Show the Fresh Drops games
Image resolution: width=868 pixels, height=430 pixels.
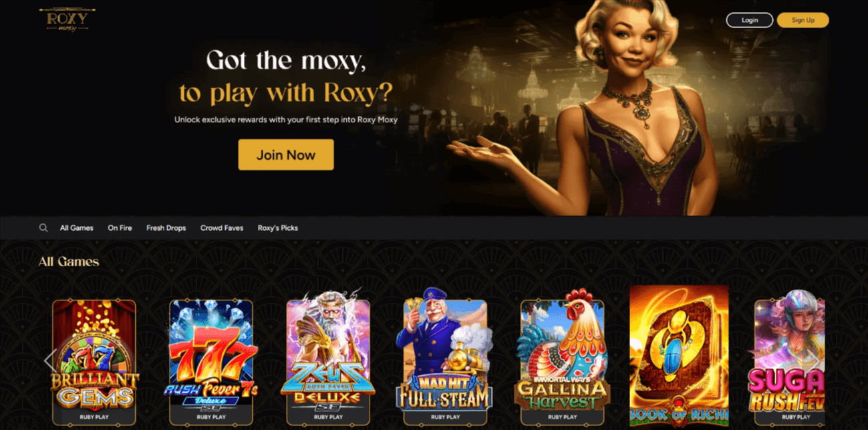tap(166, 228)
